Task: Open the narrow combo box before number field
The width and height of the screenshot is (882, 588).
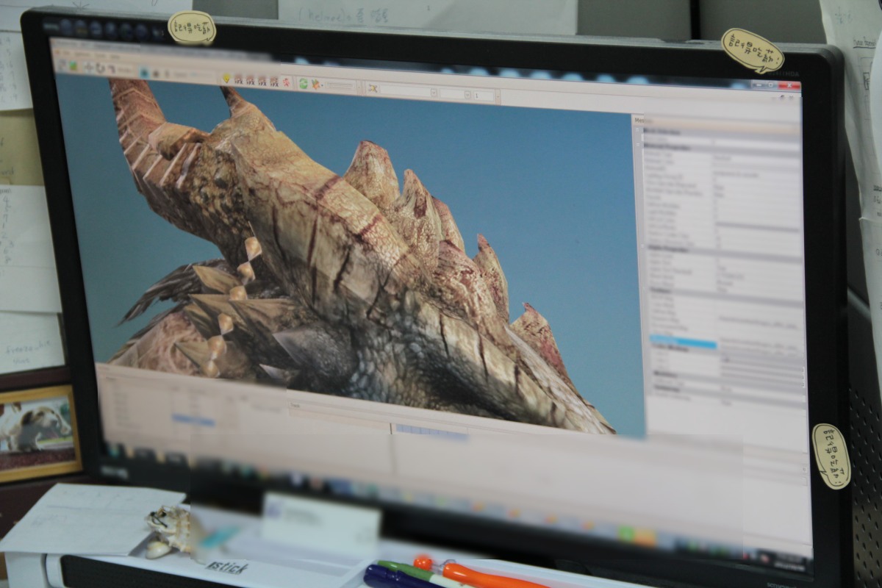Action: click(456, 94)
